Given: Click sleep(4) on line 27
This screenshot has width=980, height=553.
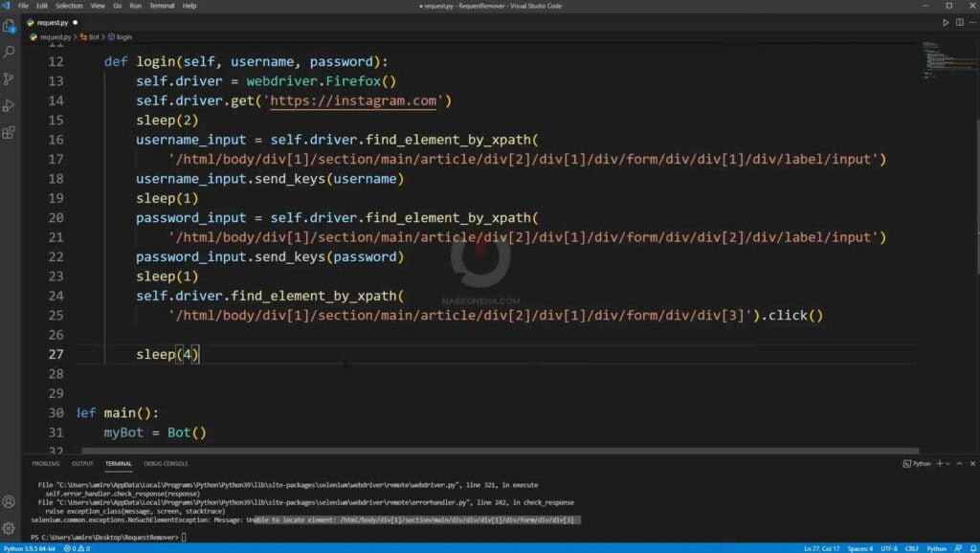Looking at the screenshot, I should 167,354.
